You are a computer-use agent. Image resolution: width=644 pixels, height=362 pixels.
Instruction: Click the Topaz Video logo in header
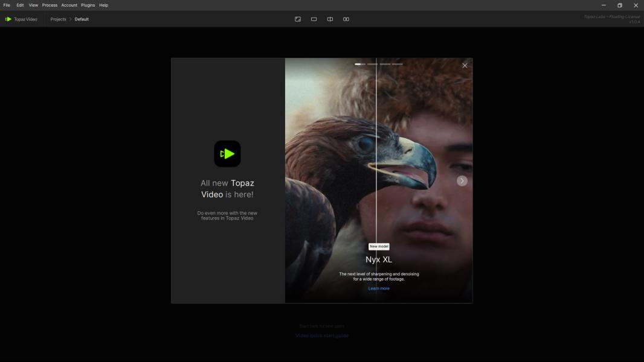[x=21, y=19]
